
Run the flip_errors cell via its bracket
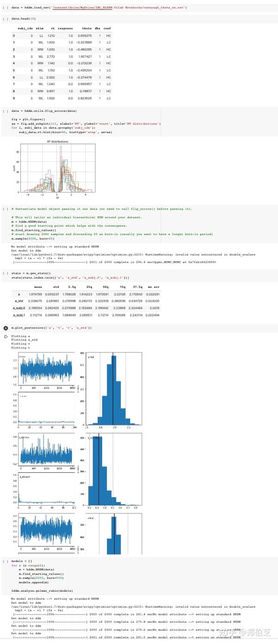click(x=5, y=111)
